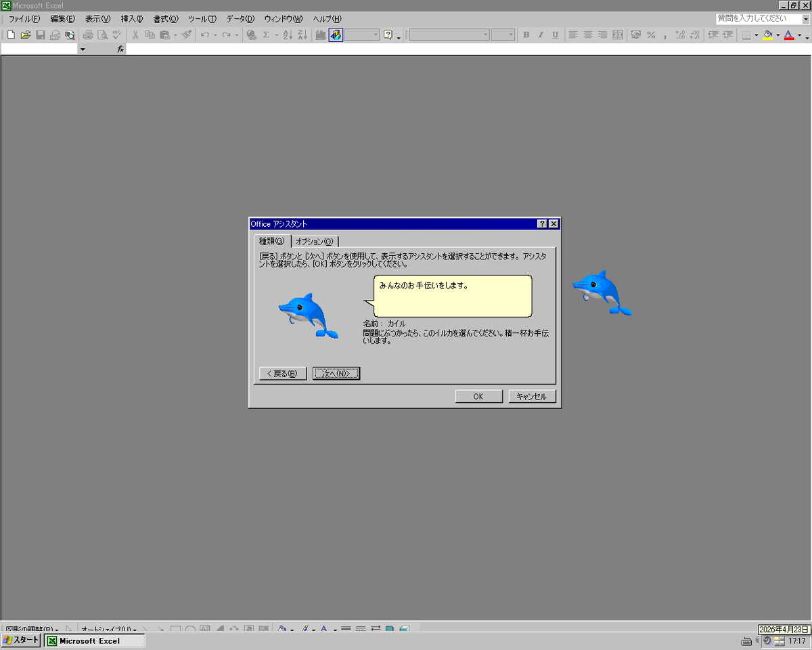This screenshot has width=812, height=650.
Task: Toggle Underline formatting button
Action: [556, 35]
